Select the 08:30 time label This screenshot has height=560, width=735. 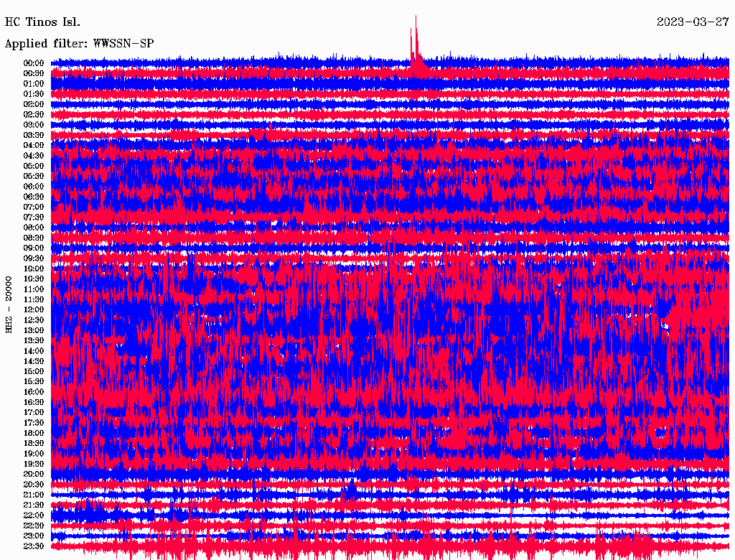click(x=34, y=238)
